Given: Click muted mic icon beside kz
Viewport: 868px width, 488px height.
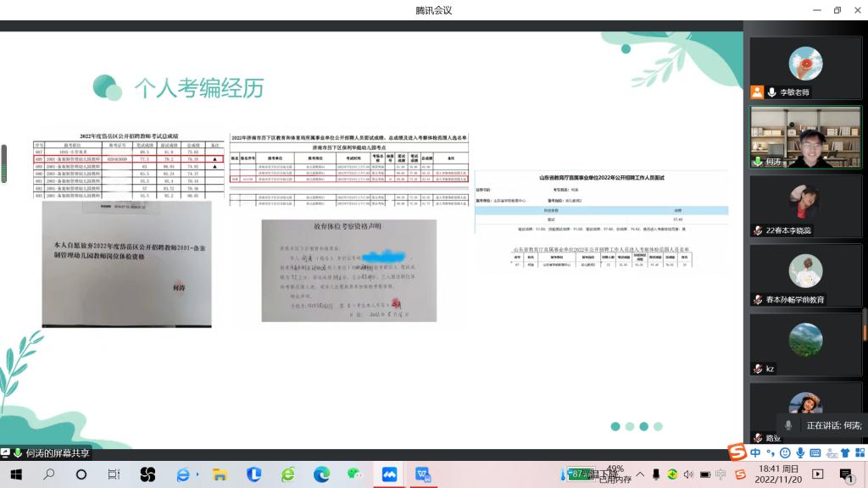Looking at the screenshot, I should pos(758,369).
